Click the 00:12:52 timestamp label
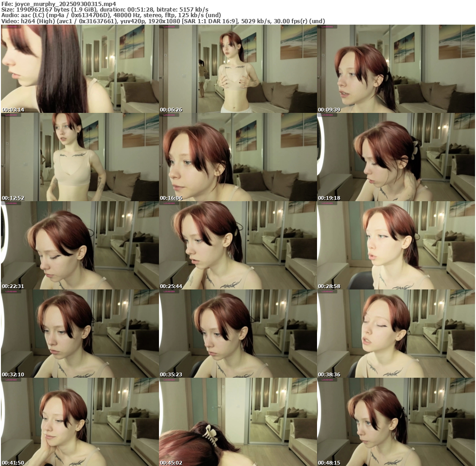This screenshot has width=476, height=466. (x=13, y=198)
